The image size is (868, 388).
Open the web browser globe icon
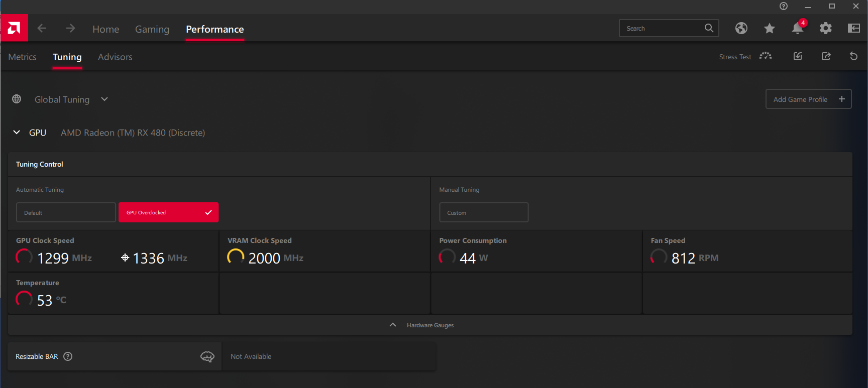coord(741,28)
